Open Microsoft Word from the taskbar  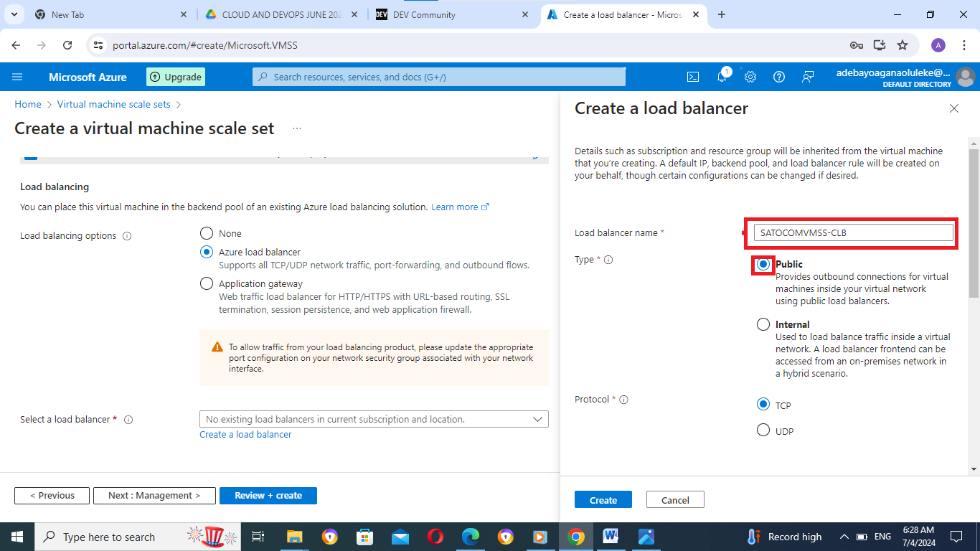[x=611, y=537]
